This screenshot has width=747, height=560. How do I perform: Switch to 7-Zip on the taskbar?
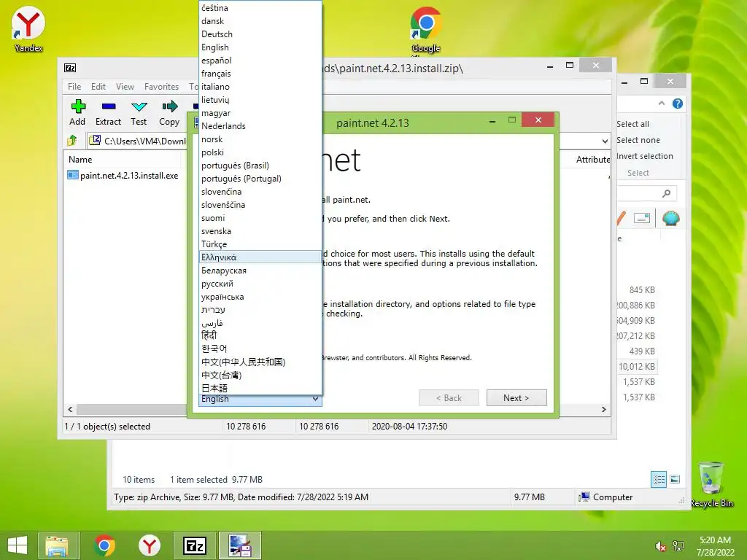point(194,545)
